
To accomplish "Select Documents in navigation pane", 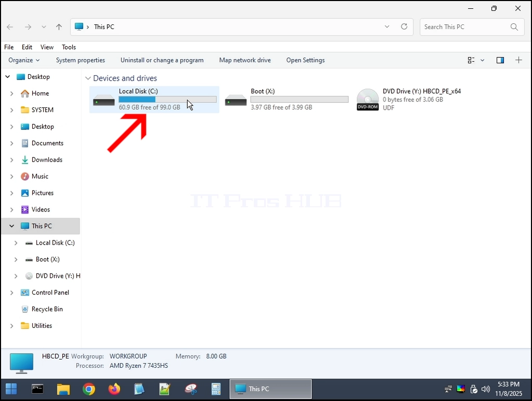I will 47,143.
